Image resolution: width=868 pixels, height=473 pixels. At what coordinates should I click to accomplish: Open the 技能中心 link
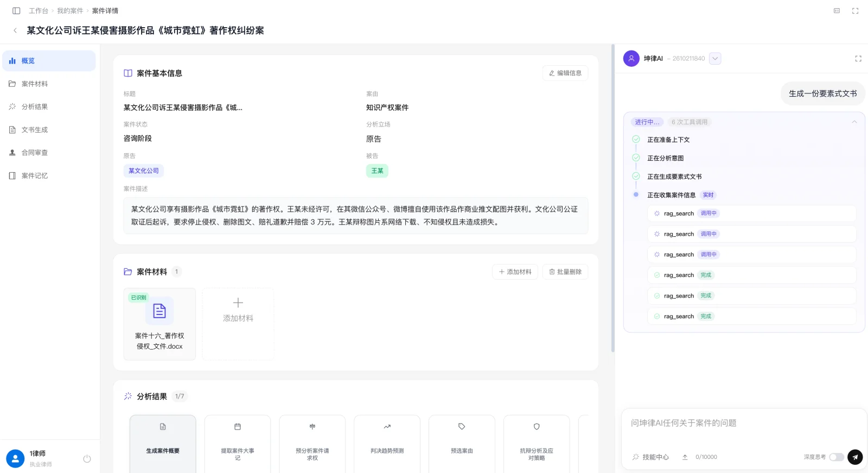click(x=650, y=457)
